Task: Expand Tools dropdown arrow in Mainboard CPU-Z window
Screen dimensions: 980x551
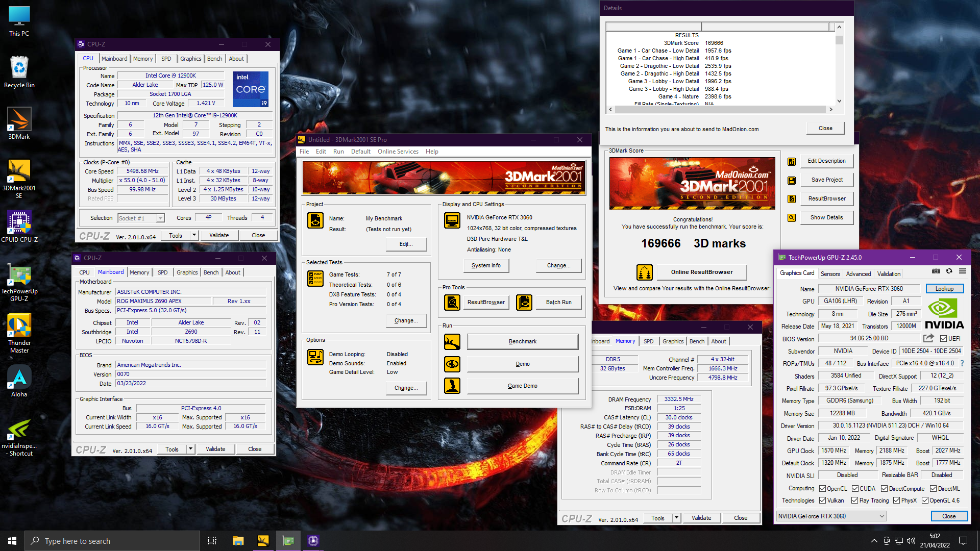Action: click(x=190, y=449)
